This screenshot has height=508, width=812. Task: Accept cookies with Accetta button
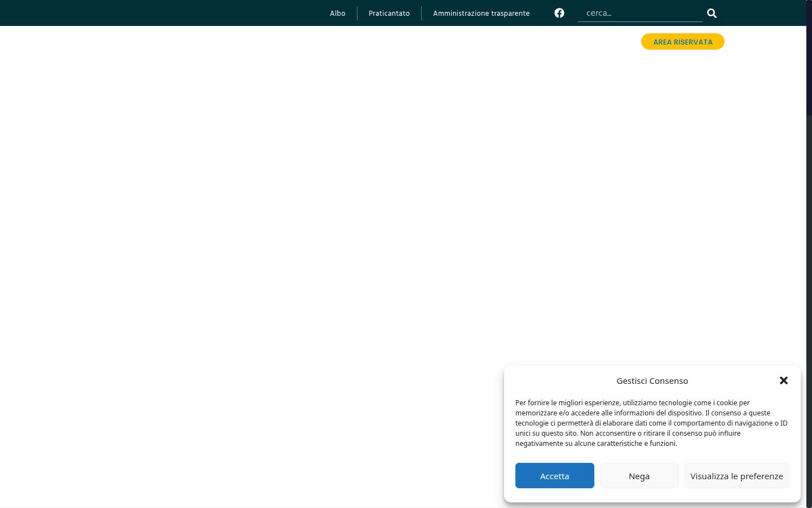(555, 476)
